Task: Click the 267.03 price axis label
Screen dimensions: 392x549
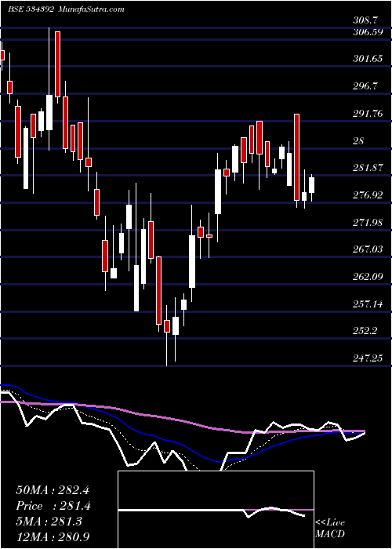Action: pyautogui.click(x=368, y=249)
